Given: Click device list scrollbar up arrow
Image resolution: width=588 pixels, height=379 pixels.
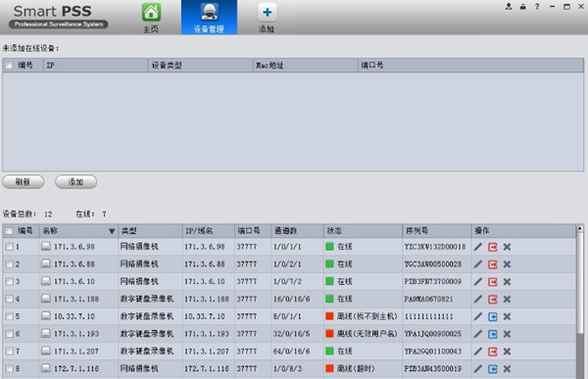Looking at the screenshot, I should (580, 228).
